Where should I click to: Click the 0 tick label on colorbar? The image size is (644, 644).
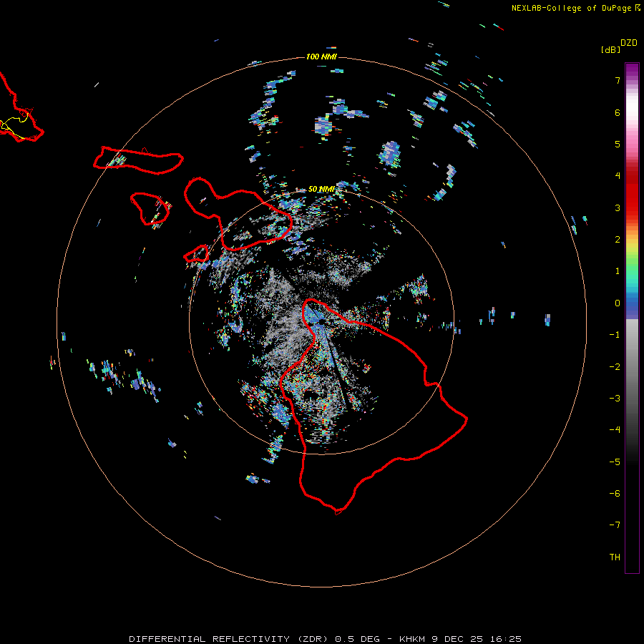point(618,303)
